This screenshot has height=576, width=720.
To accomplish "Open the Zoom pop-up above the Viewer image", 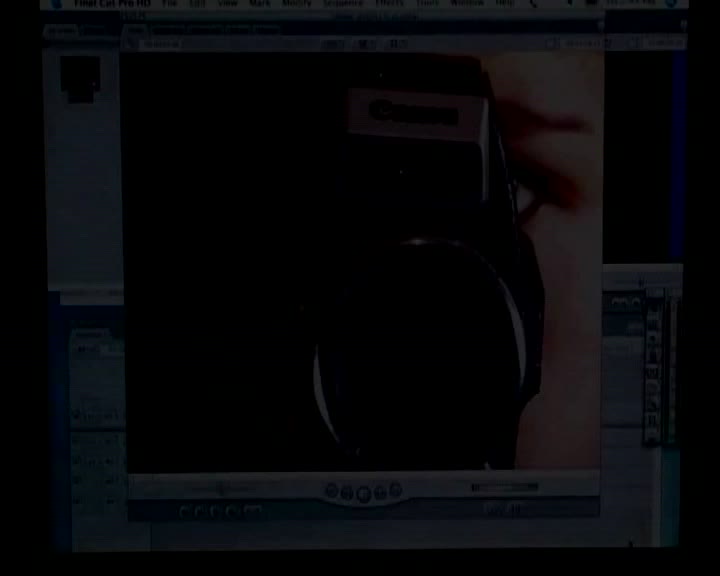I will pos(334,44).
